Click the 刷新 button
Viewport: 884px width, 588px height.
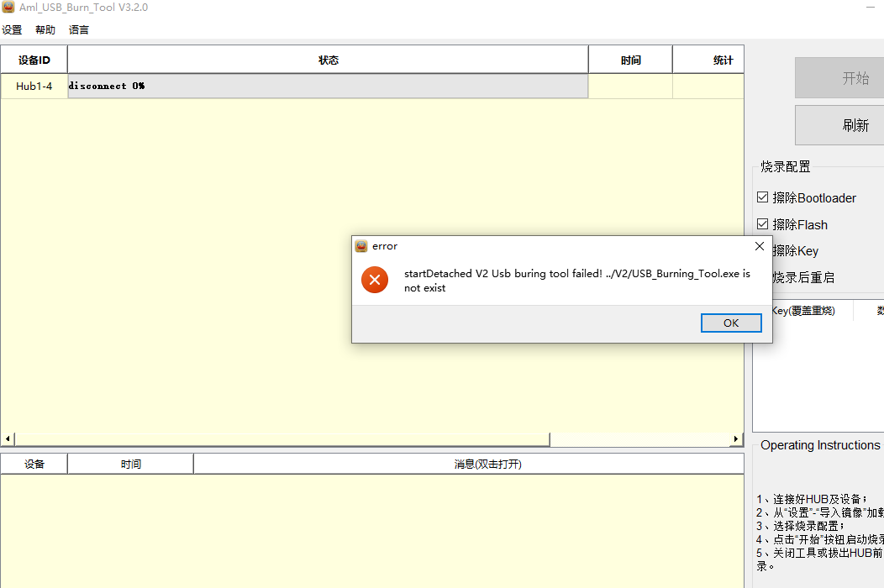click(839, 125)
